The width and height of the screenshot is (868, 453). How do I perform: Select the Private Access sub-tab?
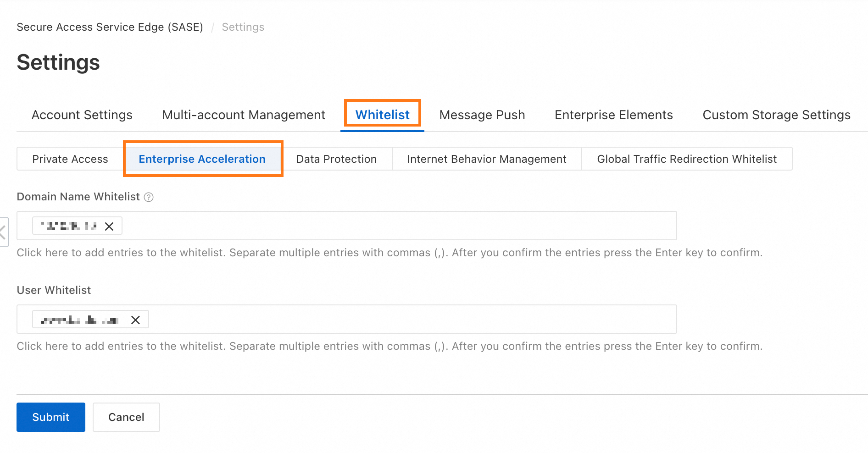pyautogui.click(x=70, y=159)
